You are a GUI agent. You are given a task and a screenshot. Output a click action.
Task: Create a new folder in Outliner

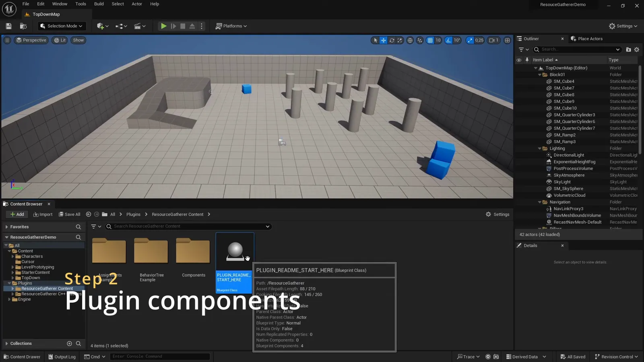click(628, 49)
